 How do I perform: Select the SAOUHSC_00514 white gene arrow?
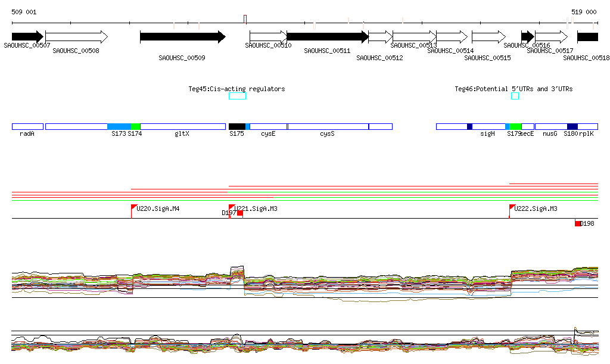(x=452, y=37)
